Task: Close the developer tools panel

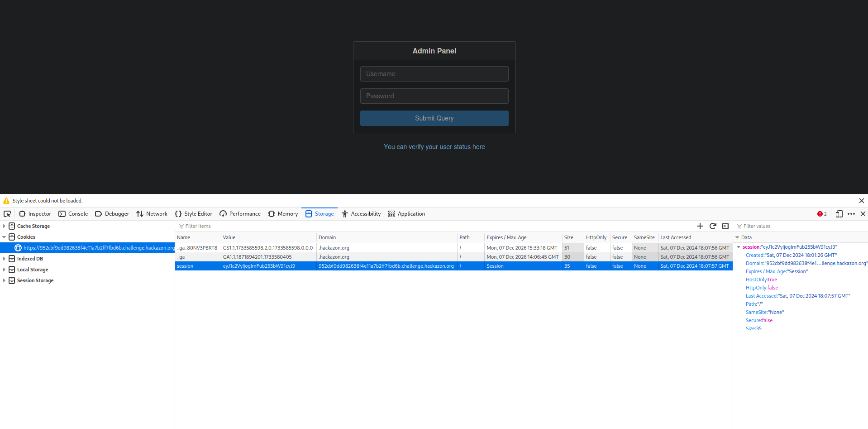Action: tap(863, 214)
